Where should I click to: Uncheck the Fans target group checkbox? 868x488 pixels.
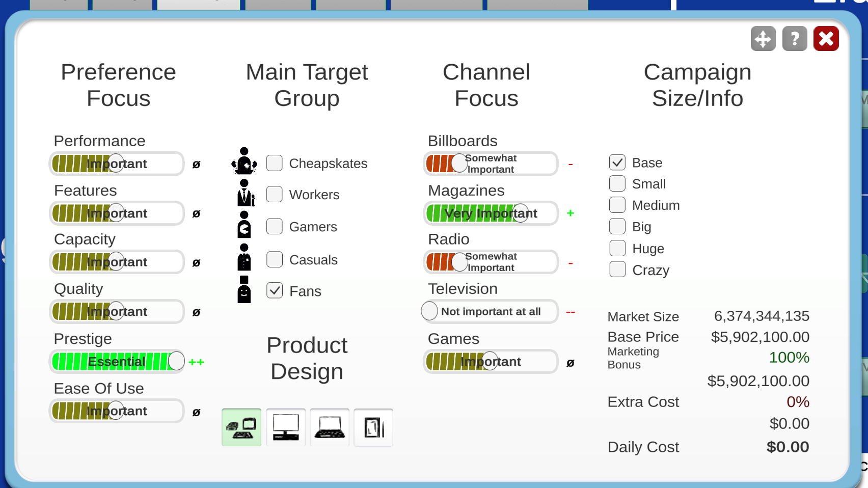coord(275,290)
